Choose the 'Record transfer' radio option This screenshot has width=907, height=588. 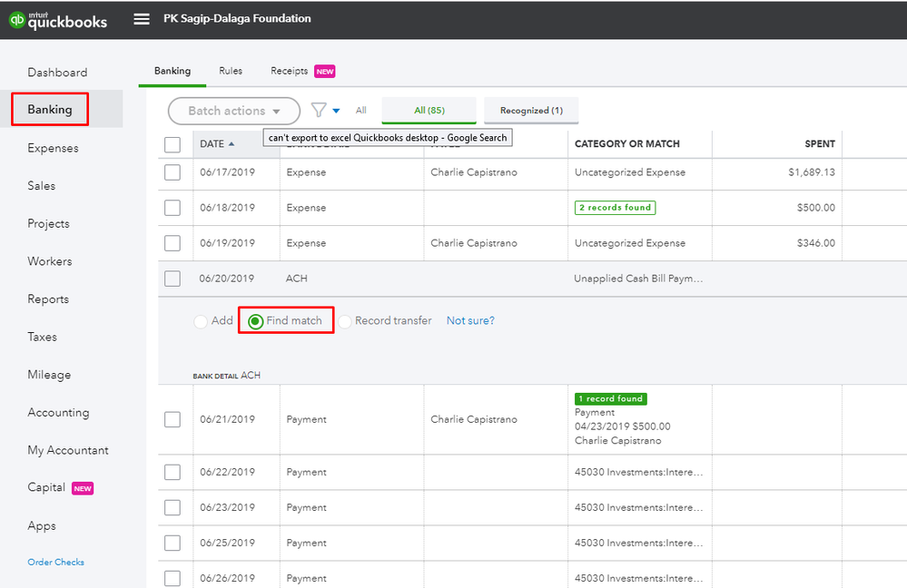[345, 321]
